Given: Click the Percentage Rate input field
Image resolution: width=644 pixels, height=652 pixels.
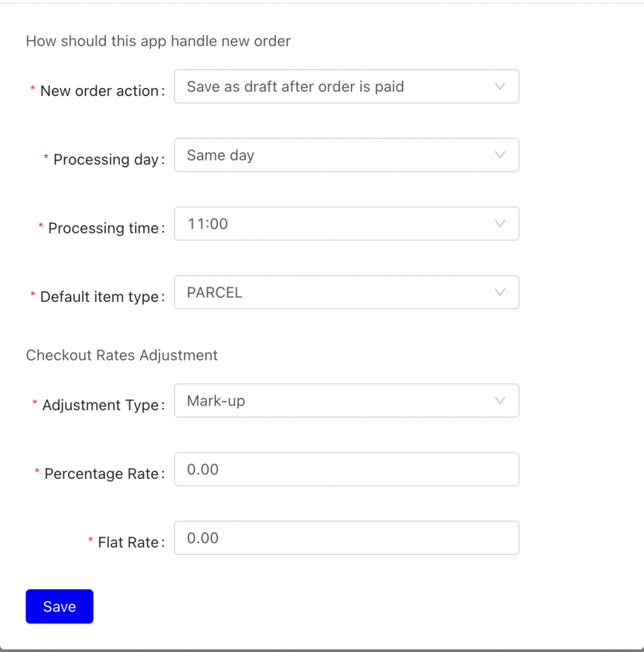Looking at the screenshot, I should coord(346,469).
